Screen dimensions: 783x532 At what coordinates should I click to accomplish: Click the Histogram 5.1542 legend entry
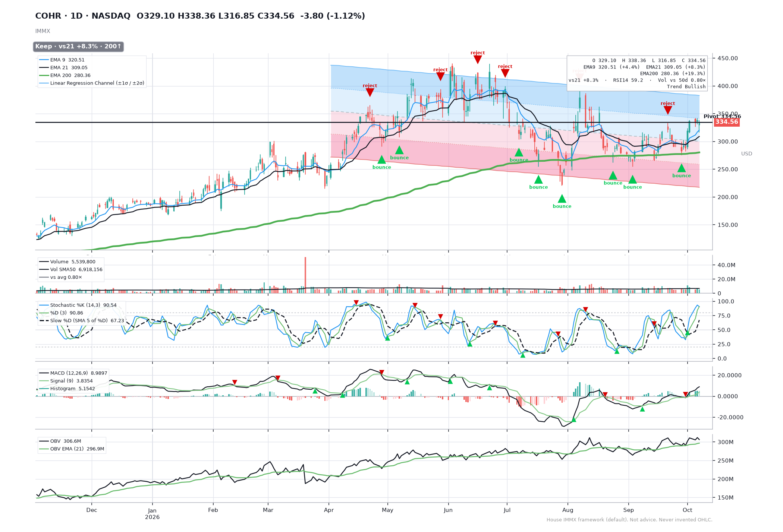(67, 389)
